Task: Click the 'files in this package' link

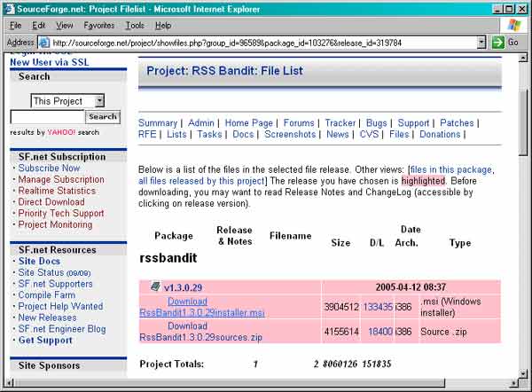Action: 451,169
